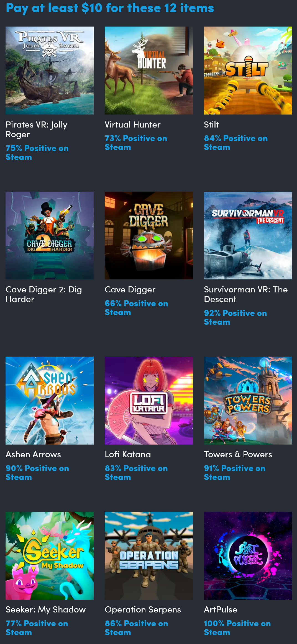Open the Cave Digger 2: Dig Harder title

coord(44,294)
